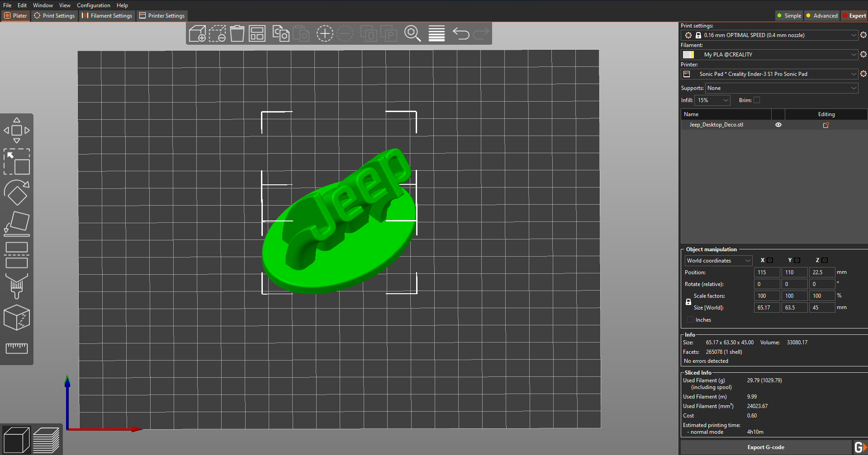Open the Print settings profile dropdown
The image size is (868, 455).
click(x=769, y=35)
